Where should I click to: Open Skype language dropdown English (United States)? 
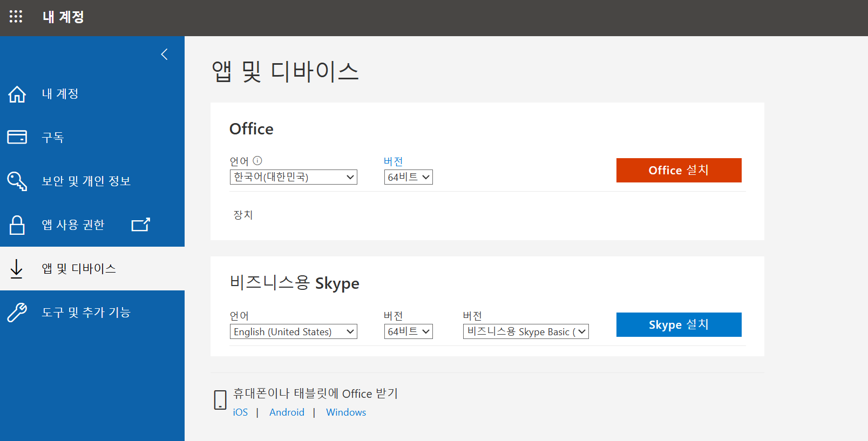pos(294,331)
